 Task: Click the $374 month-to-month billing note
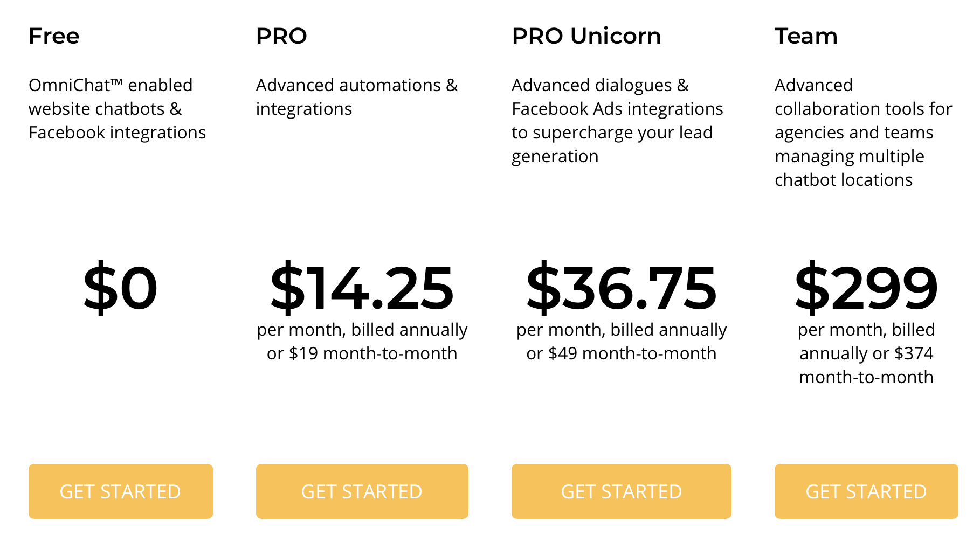(x=866, y=365)
